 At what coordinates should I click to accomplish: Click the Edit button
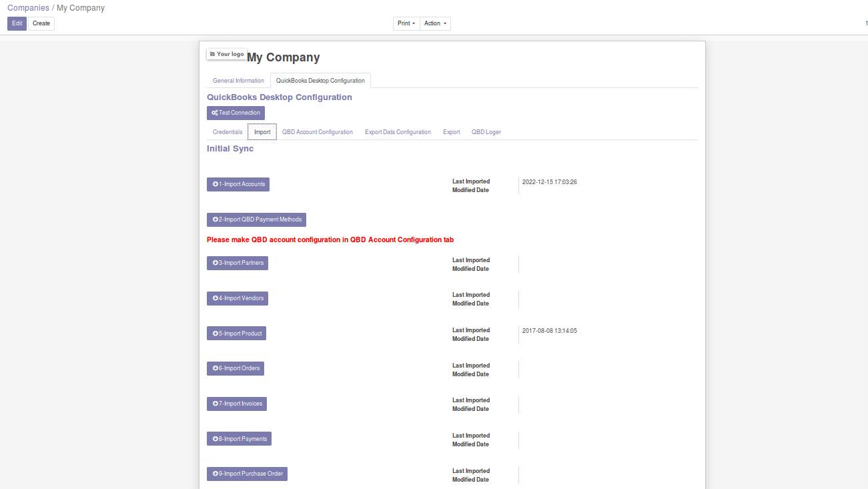[x=17, y=23]
